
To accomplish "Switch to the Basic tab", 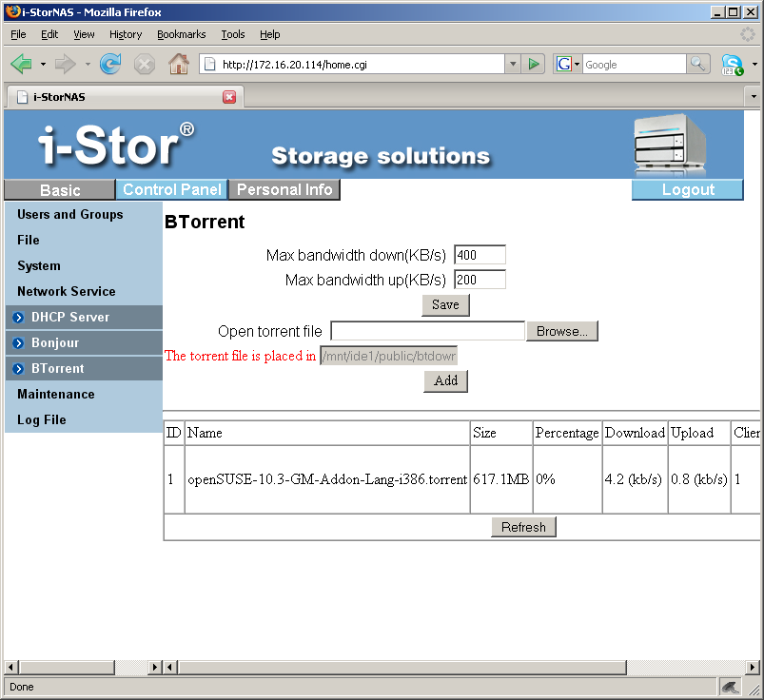I will (x=60, y=190).
